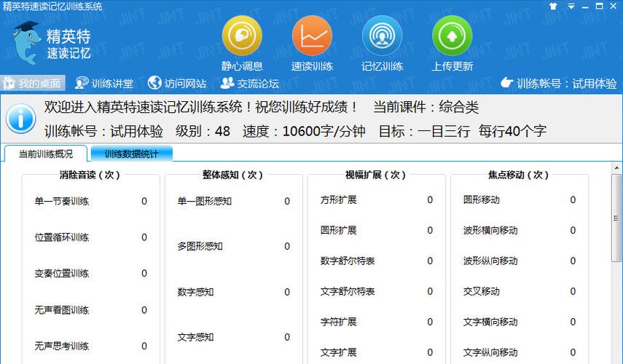Click 焦点移动（次） group header
The image size is (623, 364).
[519, 175]
